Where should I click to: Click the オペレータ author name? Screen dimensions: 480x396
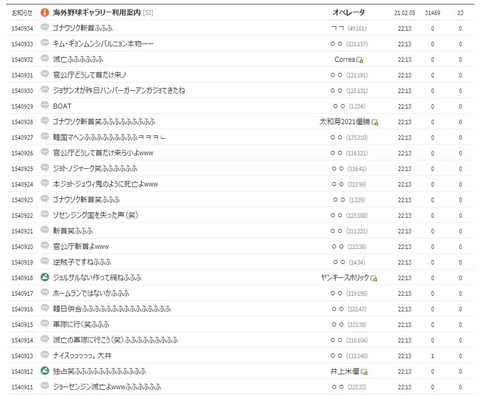click(x=349, y=13)
